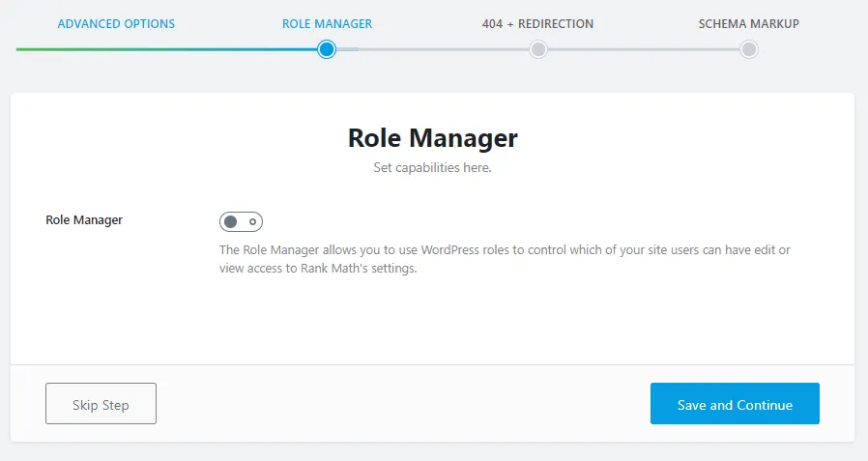Select the Role Manager step label
The image size is (868, 461).
tap(327, 23)
